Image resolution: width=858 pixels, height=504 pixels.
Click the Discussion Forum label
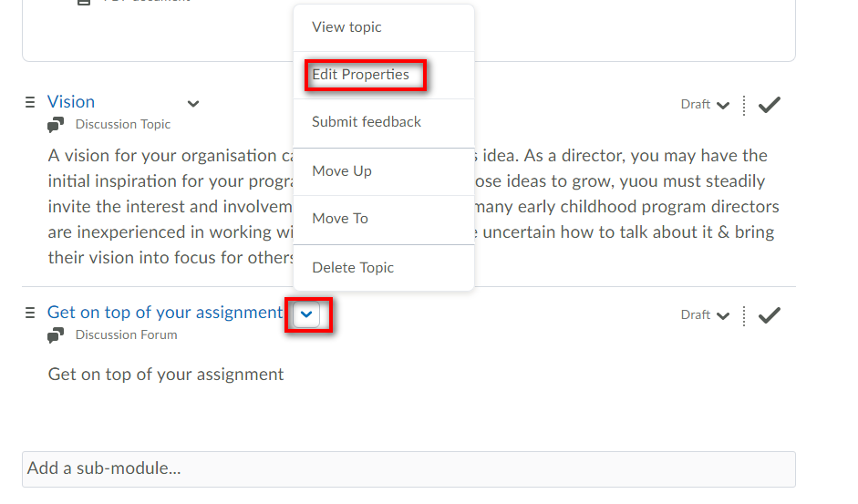click(x=127, y=334)
